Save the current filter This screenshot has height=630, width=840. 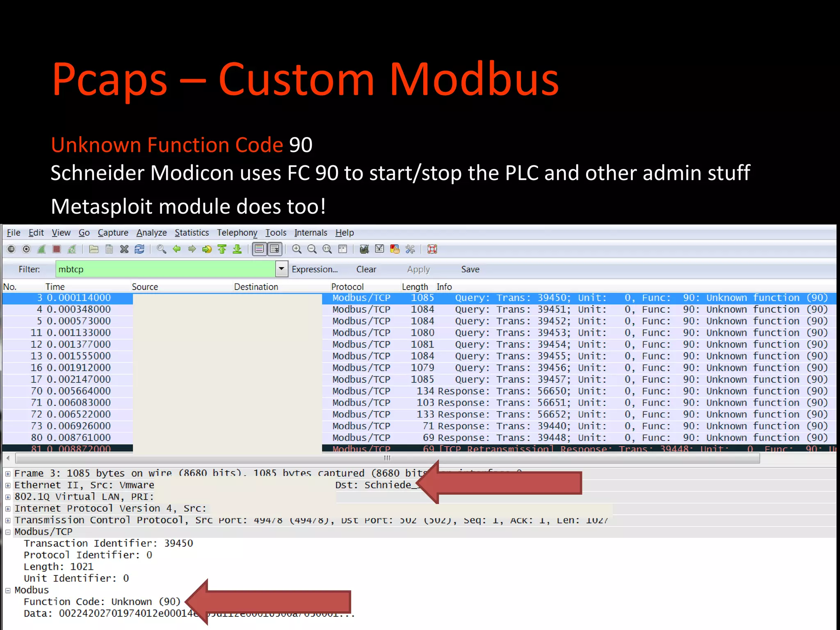(470, 269)
